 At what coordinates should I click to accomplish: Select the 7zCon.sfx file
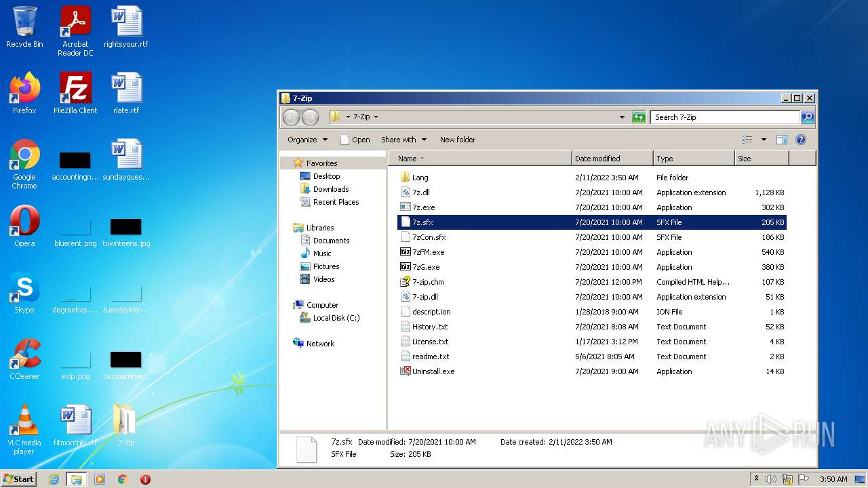click(x=592, y=237)
